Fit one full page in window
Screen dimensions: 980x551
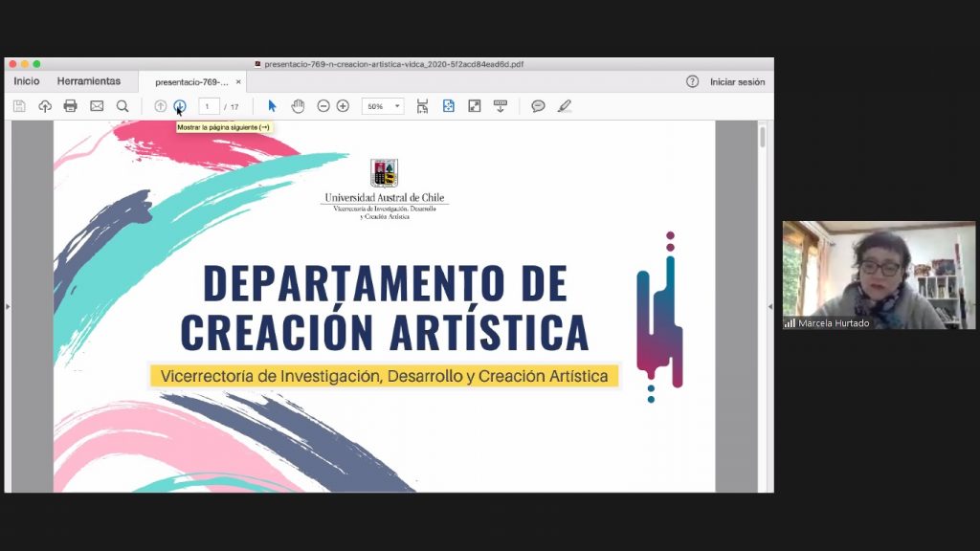pyautogui.click(x=449, y=106)
